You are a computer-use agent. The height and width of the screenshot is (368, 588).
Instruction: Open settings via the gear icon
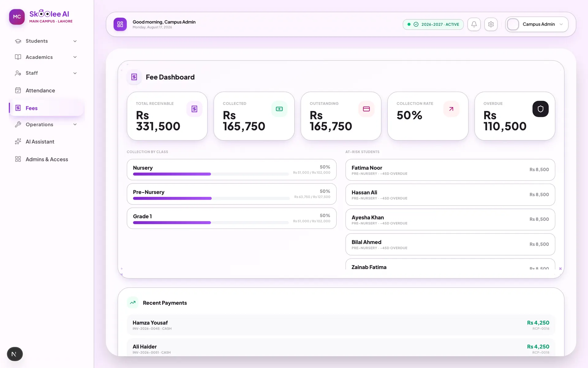point(491,24)
